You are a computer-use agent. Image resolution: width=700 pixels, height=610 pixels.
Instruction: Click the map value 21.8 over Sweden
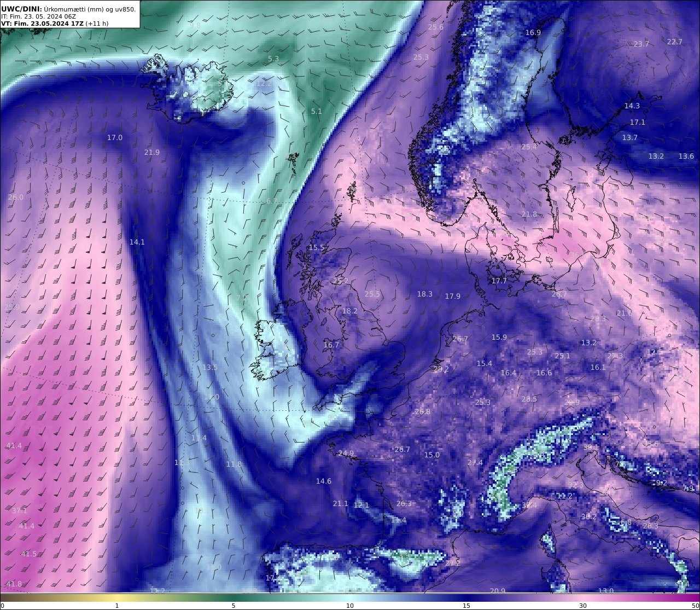[529, 214]
